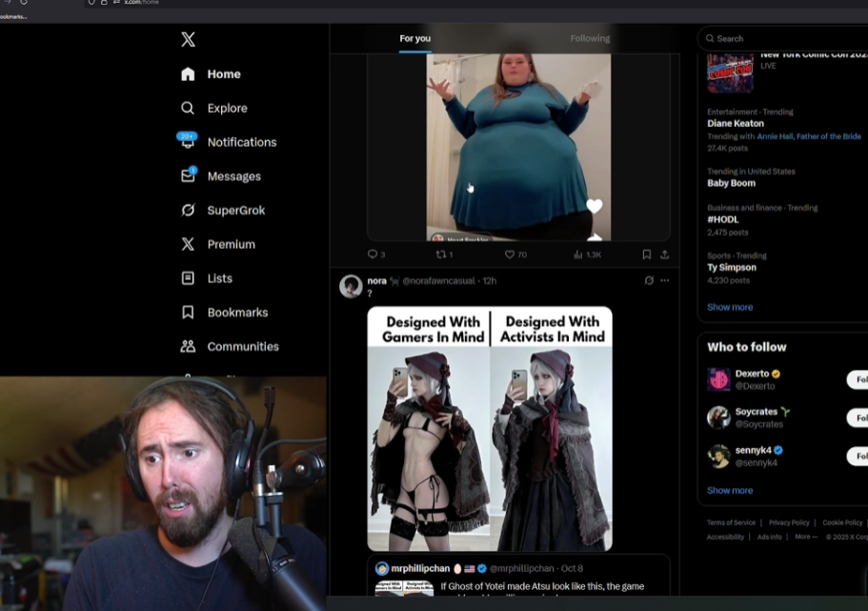Follow Dexerto
This screenshot has height=611, width=868.
coord(858,379)
